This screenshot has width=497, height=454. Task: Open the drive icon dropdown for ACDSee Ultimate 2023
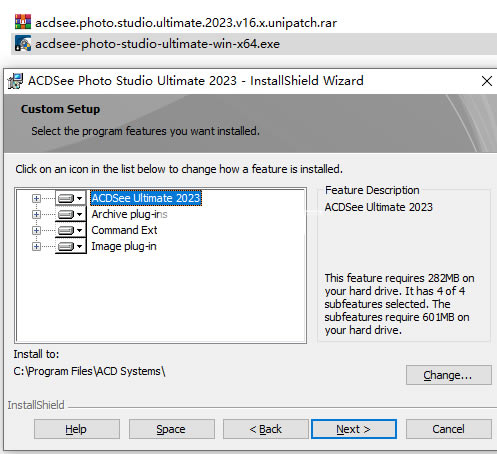pos(70,198)
